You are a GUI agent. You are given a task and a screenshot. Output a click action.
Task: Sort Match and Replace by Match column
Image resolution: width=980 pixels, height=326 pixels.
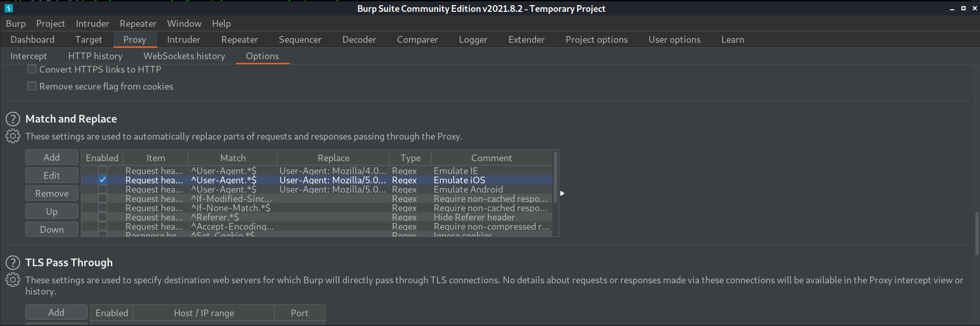click(233, 158)
